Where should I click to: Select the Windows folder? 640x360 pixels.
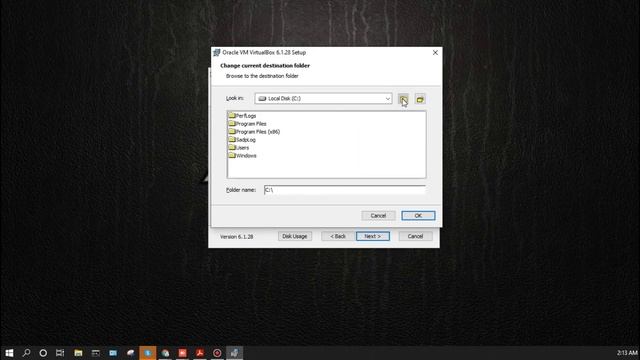pos(242,156)
